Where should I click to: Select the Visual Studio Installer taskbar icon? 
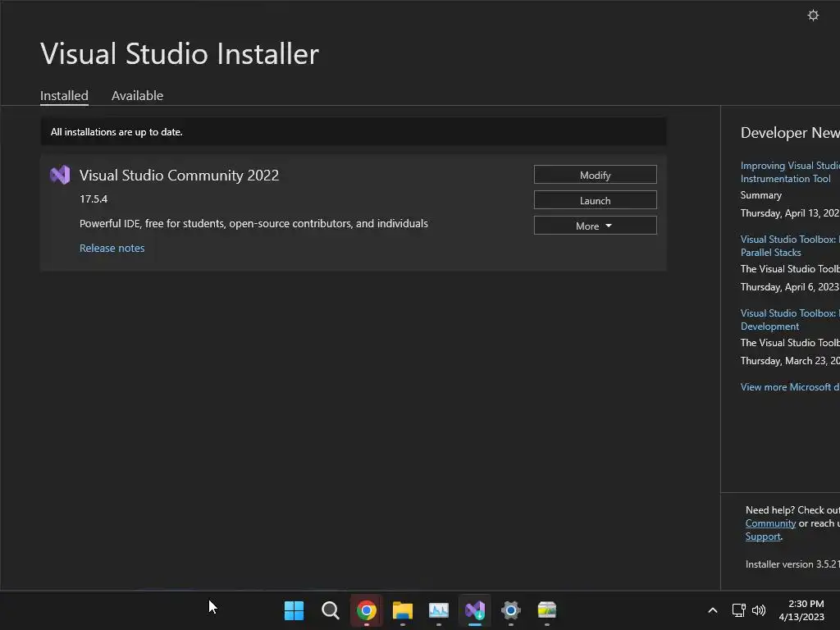point(475,610)
